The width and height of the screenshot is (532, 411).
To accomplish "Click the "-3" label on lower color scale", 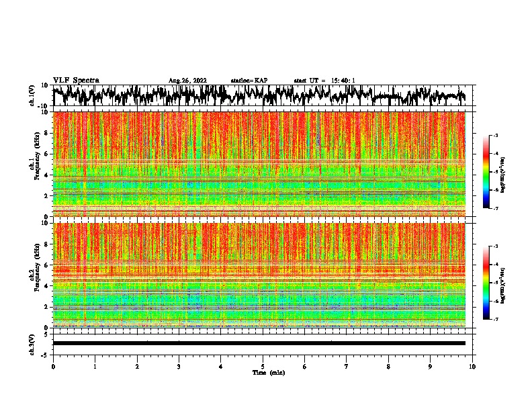I will point(496,246).
